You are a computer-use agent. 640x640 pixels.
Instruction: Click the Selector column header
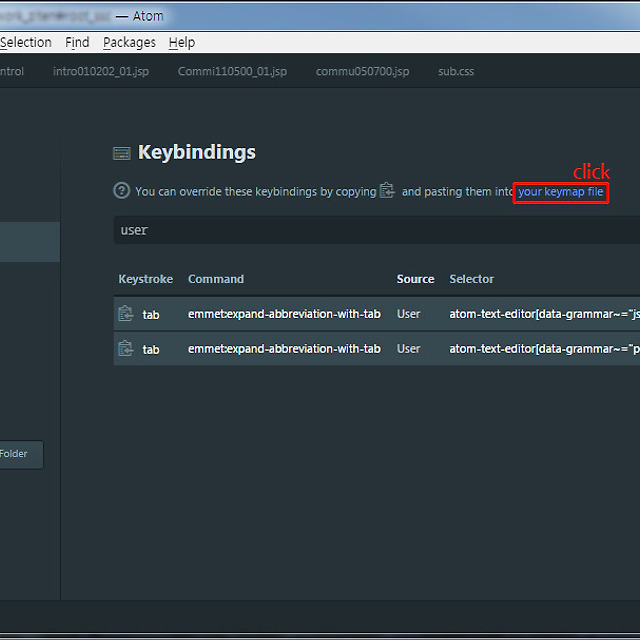pos(472,279)
